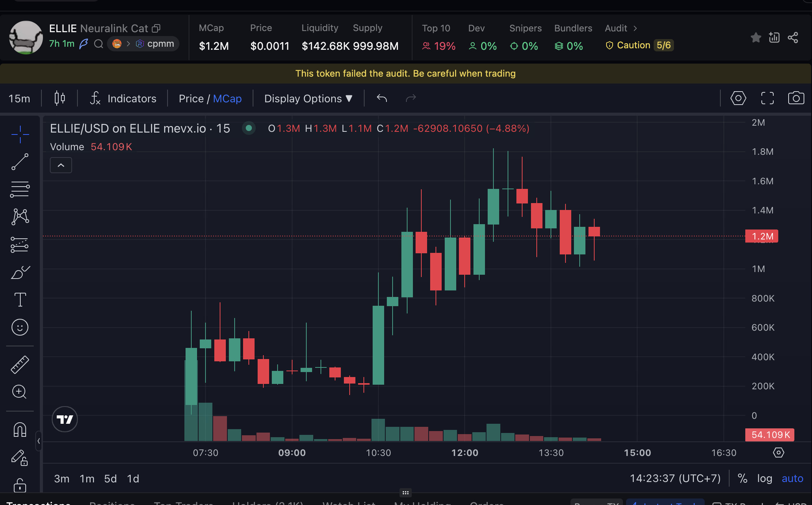Toggle percent scale mode
The height and width of the screenshot is (505, 812).
pos(743,479)
